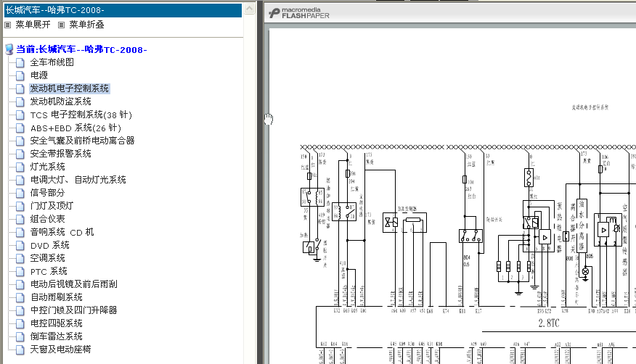The height and width of the screenshot is (364, 636).
Task: Open ABS+EBD 系统(26 针)
Action: pyautogui.click(x=76, y=128)
